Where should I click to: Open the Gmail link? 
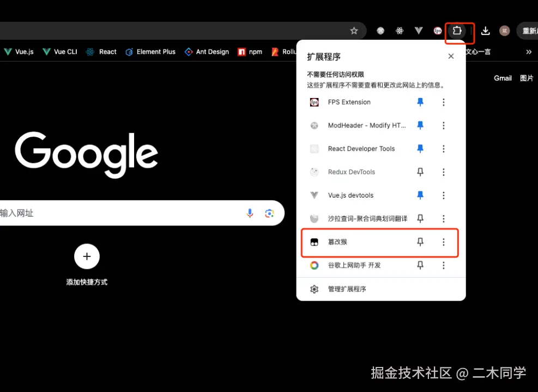point(503,78)
